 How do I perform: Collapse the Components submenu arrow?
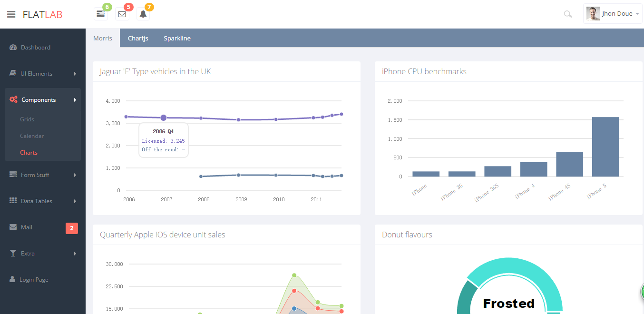[x=75, y=100]
